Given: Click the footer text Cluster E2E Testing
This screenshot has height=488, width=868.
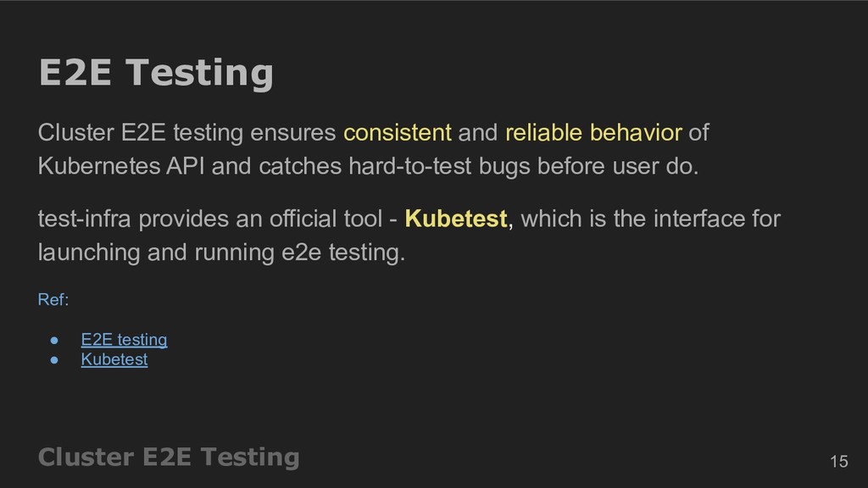Looking at the screenshot, I should (x=169, y=457).
